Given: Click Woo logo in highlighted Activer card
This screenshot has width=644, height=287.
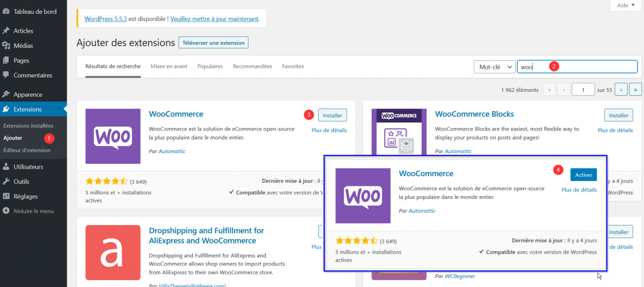Looking at the screenshot, I should [363, 196].
